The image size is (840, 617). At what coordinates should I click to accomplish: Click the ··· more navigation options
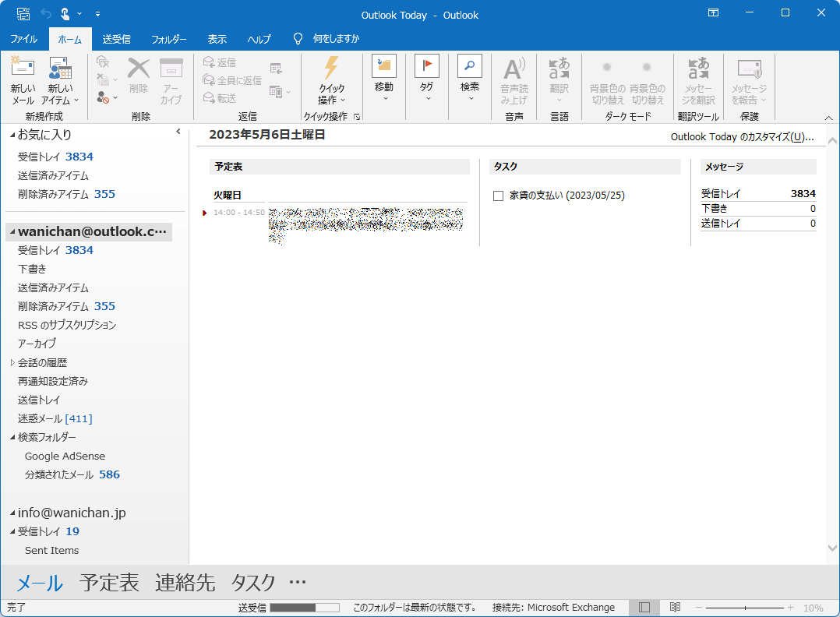click(x=298, y=582)
